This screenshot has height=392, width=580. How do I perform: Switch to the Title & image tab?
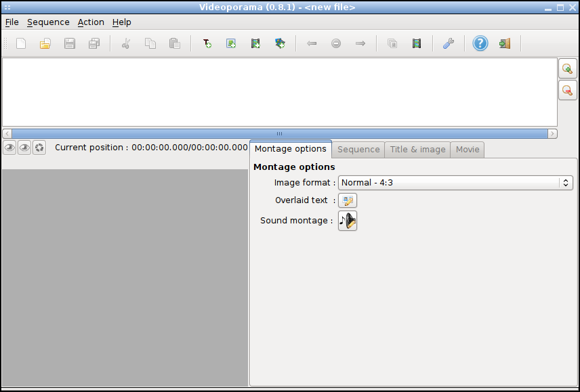click(417, 150)
